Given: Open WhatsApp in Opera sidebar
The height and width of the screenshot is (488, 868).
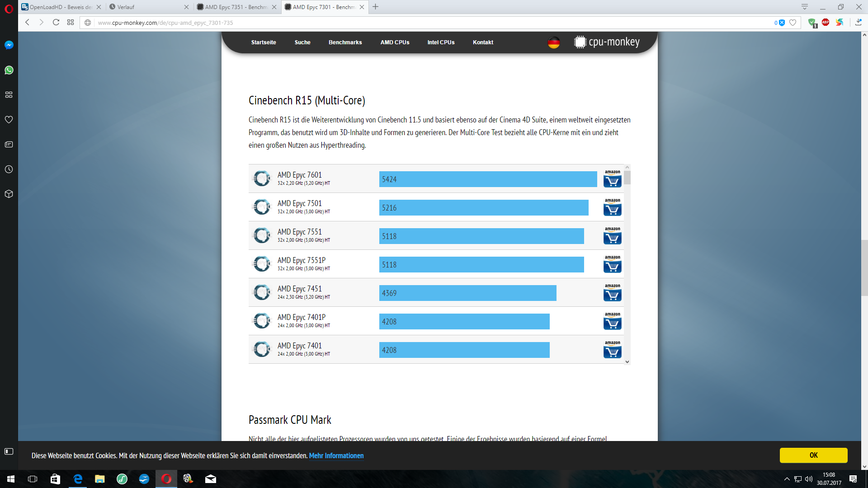Looking at the screenshot, I should click(x=9, y=70).
